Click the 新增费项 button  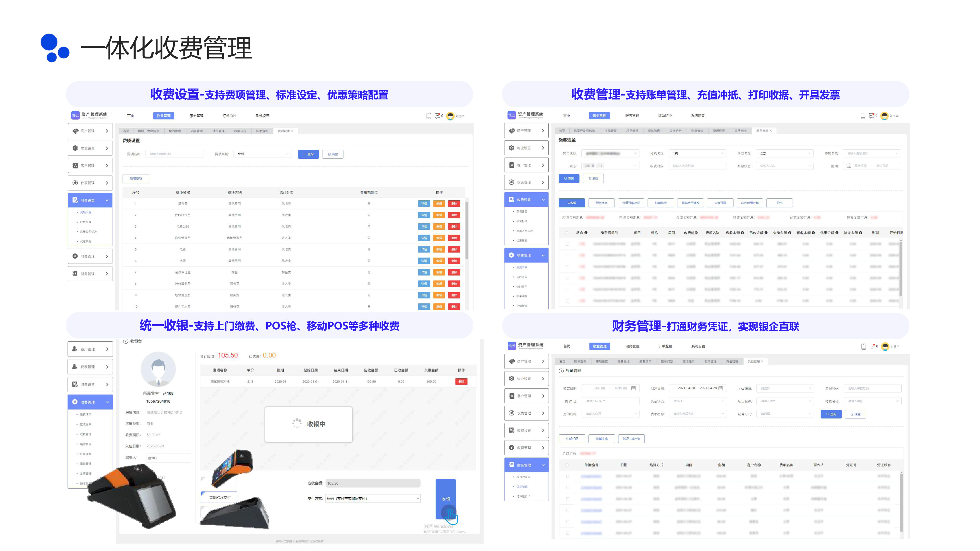coord(136,179)
